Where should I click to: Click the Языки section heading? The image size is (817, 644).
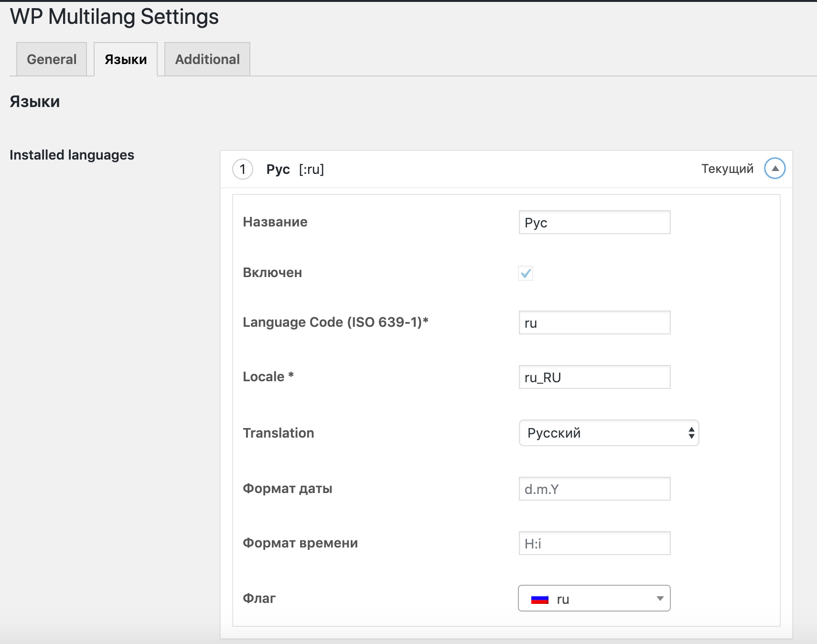pyautogui.click(x=35, y=102)
